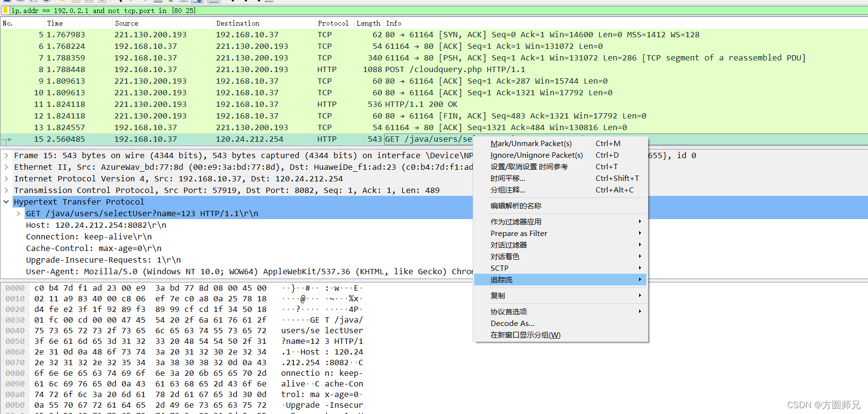Screen dimensions: 868x414
Task: Click the display filter bookmark icon
Action: tap(5, 10)
